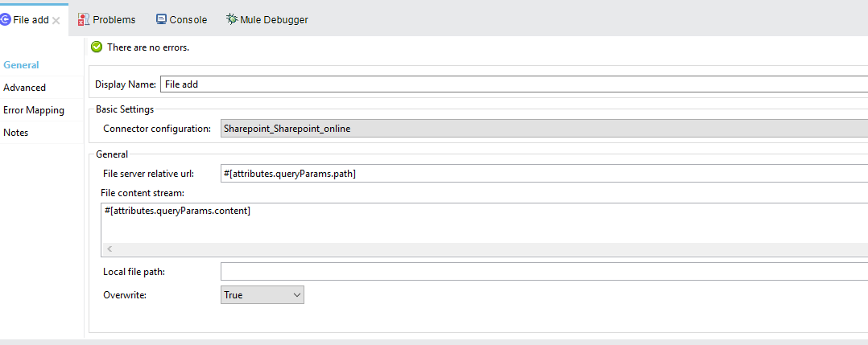
Task: Switch to the File add tab label
Action: click(x=31, y=20)
